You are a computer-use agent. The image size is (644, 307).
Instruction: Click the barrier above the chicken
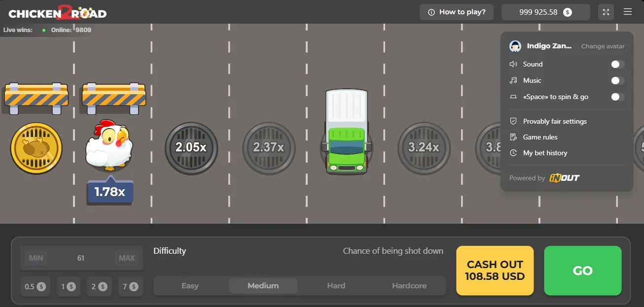tap(114, 98)
